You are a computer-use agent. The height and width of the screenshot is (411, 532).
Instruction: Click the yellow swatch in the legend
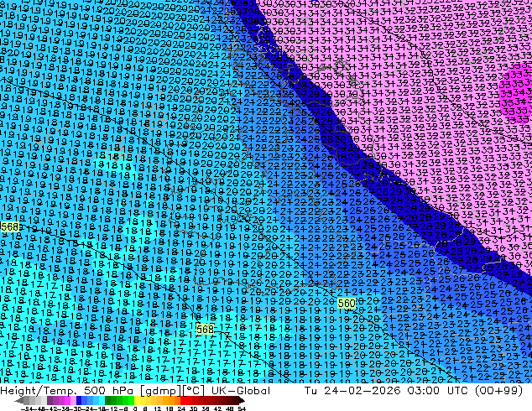[137, 401]
